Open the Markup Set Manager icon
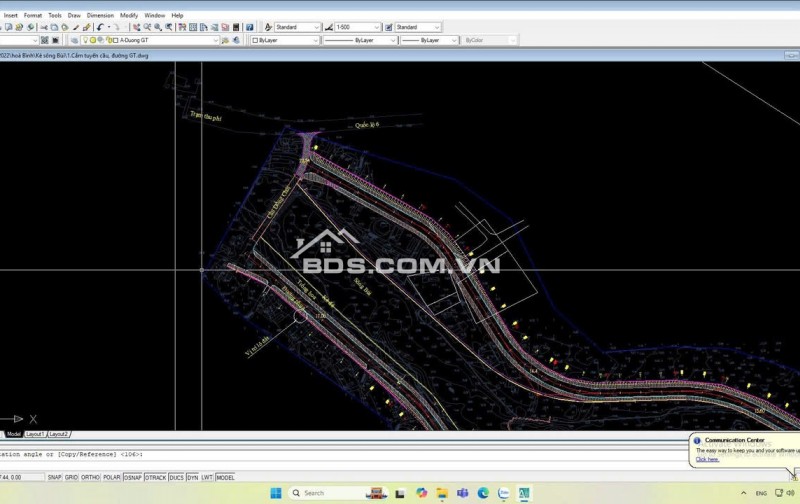This screenshot has width=800, height=504. pos(225,27)
